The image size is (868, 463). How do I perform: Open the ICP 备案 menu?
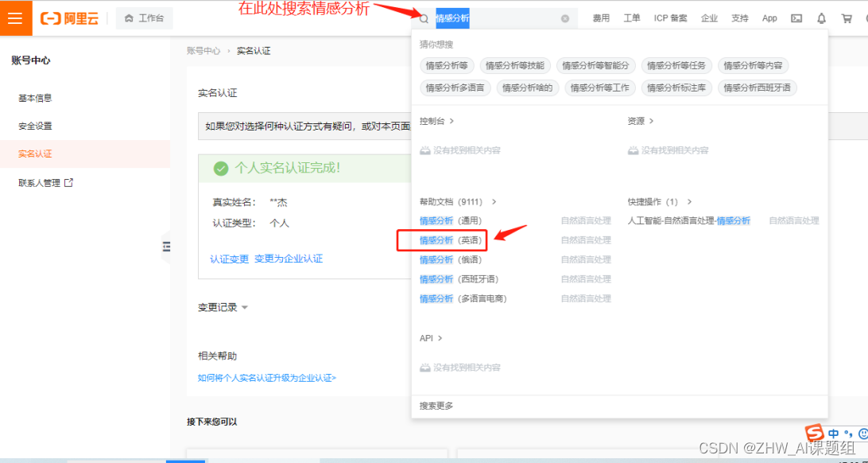tap(670, 18)
